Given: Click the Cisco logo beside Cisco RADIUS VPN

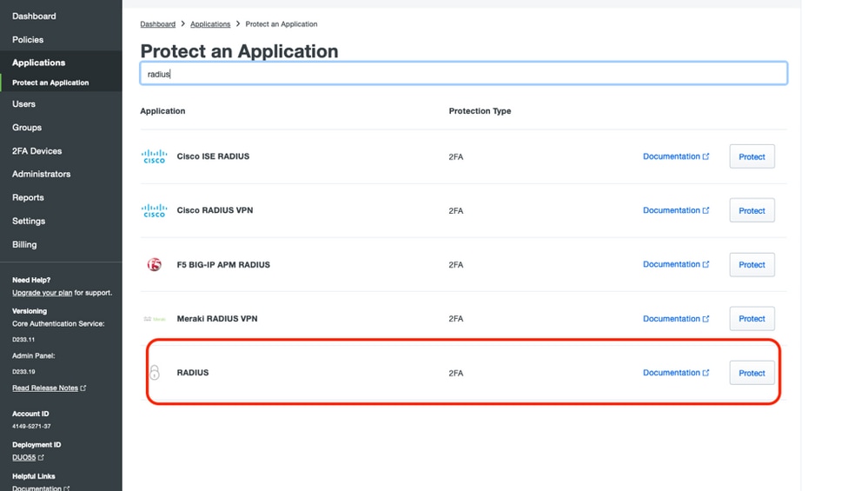Looking at the screenshot, I should tap(154, 210).
